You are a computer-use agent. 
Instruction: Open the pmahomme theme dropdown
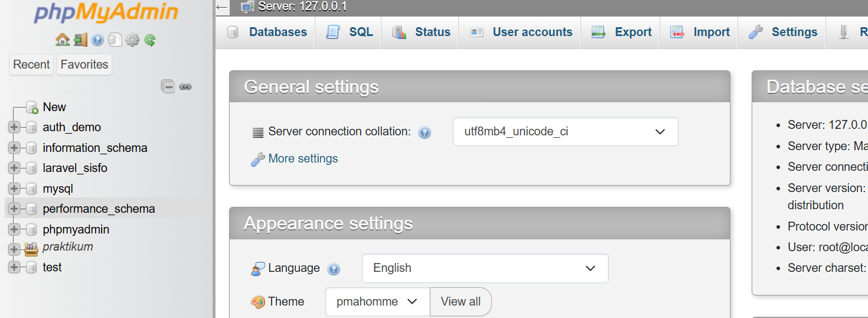click(x=377, y=302)
